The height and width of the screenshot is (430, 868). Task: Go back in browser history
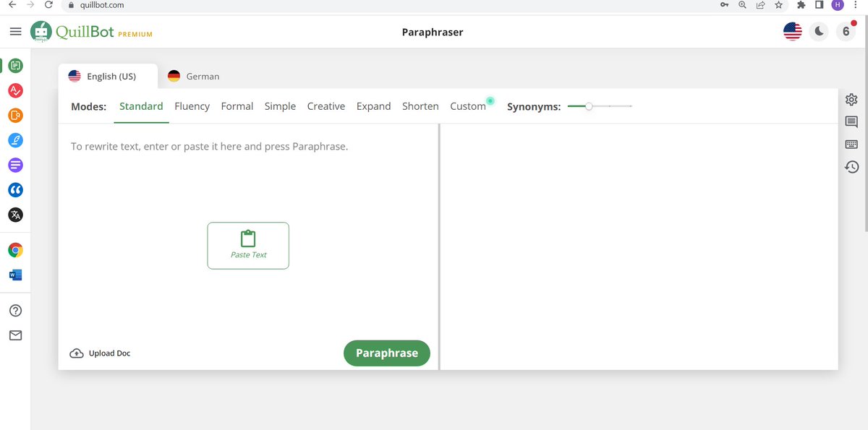pos(12,5)
